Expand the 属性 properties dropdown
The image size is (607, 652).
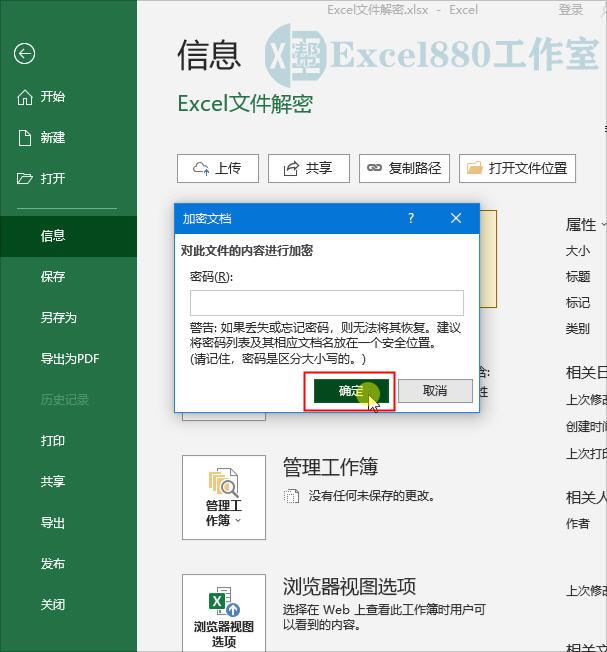[585, 225]
